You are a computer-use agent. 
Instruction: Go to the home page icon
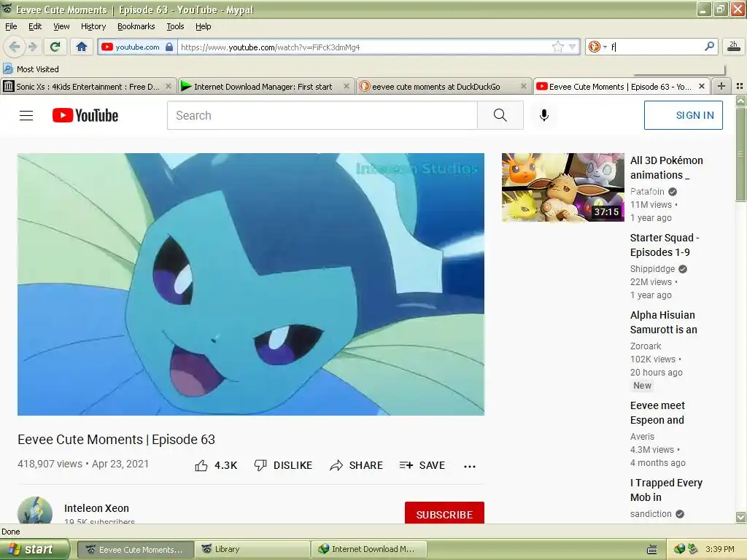tap(82, 47)
